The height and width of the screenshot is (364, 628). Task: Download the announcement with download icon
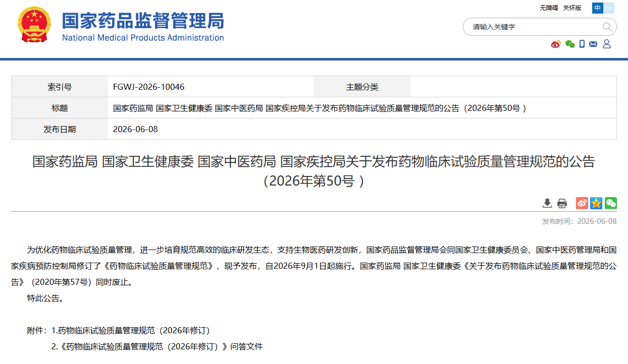coord(547,203)
